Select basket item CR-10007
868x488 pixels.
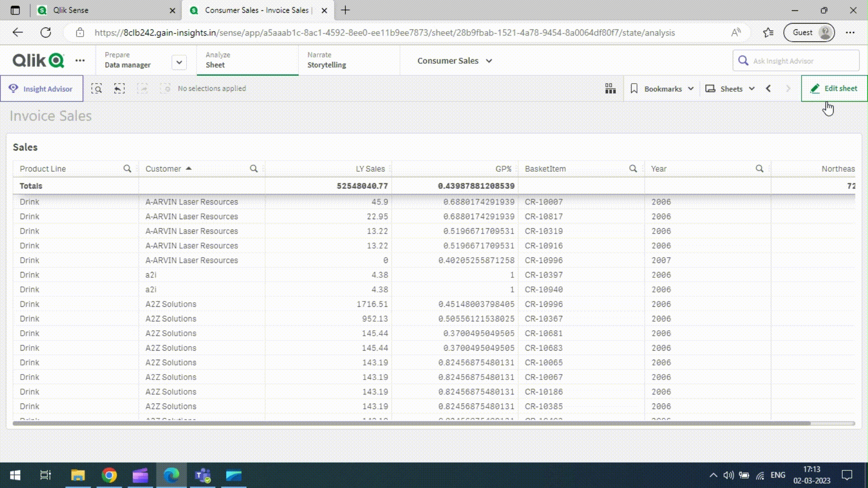click(x=544, y=202)
